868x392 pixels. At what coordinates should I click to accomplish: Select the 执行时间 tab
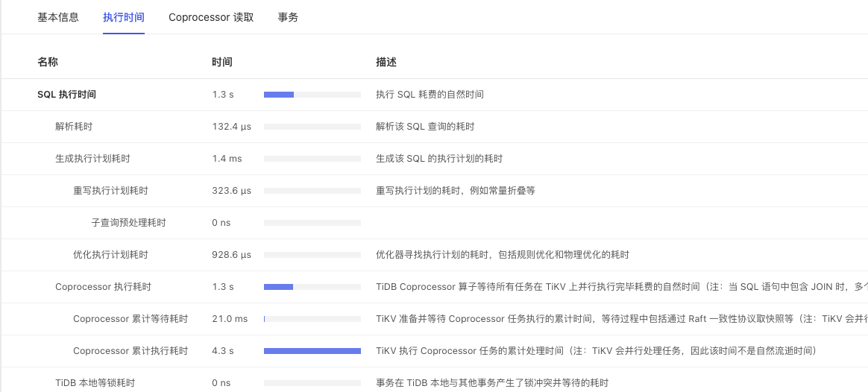pyautogui.click(x=124, y=17)
